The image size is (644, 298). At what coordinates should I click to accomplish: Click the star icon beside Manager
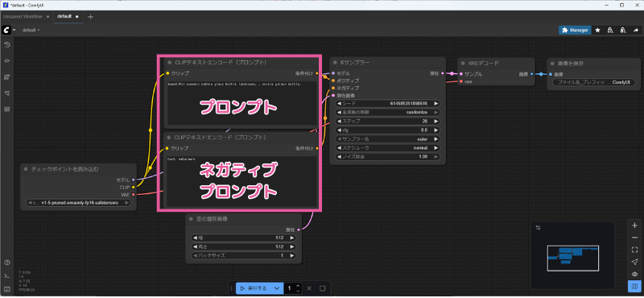pos(597,30)
